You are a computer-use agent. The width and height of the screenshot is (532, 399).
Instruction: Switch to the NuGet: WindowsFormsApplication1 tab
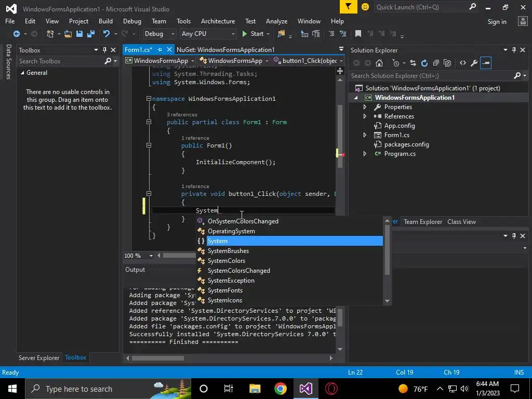(225, 50)
